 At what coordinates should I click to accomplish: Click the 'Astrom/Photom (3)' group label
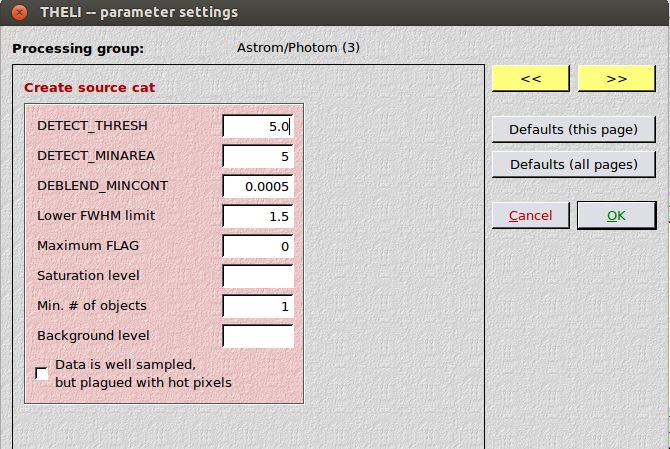(298, 47)
